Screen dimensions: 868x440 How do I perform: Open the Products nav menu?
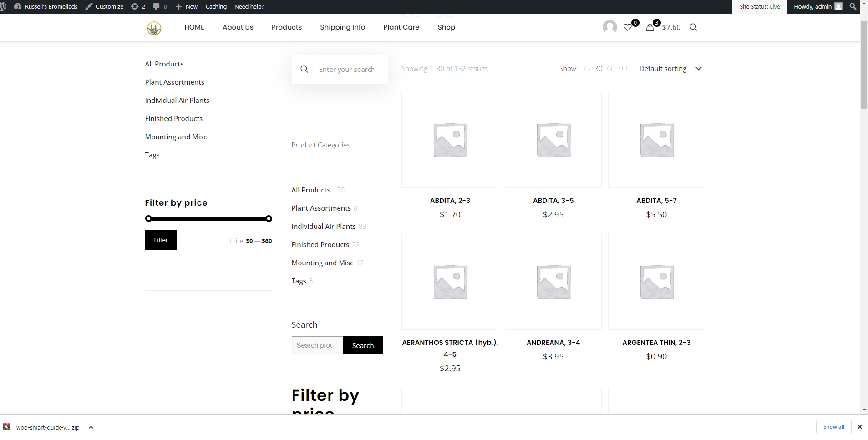pos(287,27)
